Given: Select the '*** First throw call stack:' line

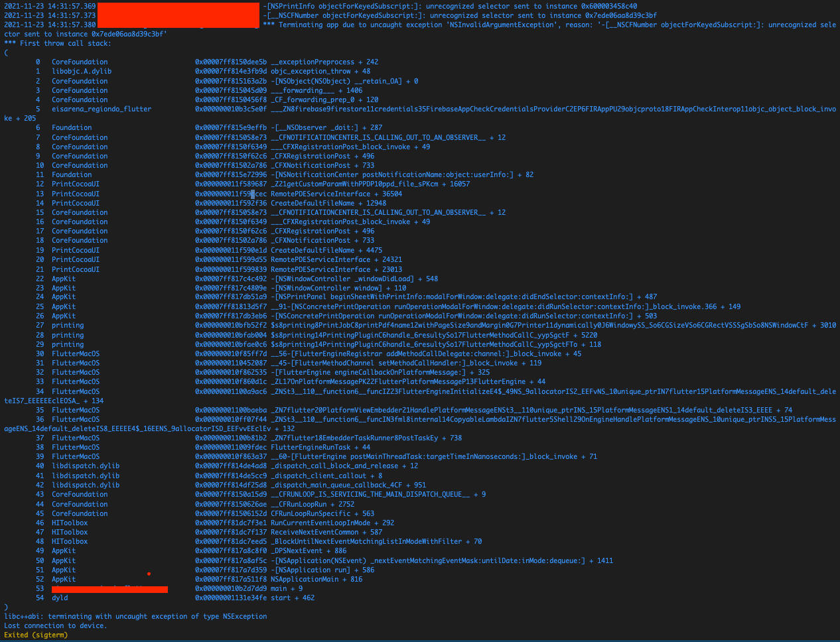Looking at the screenshot, I should (58, 43).
